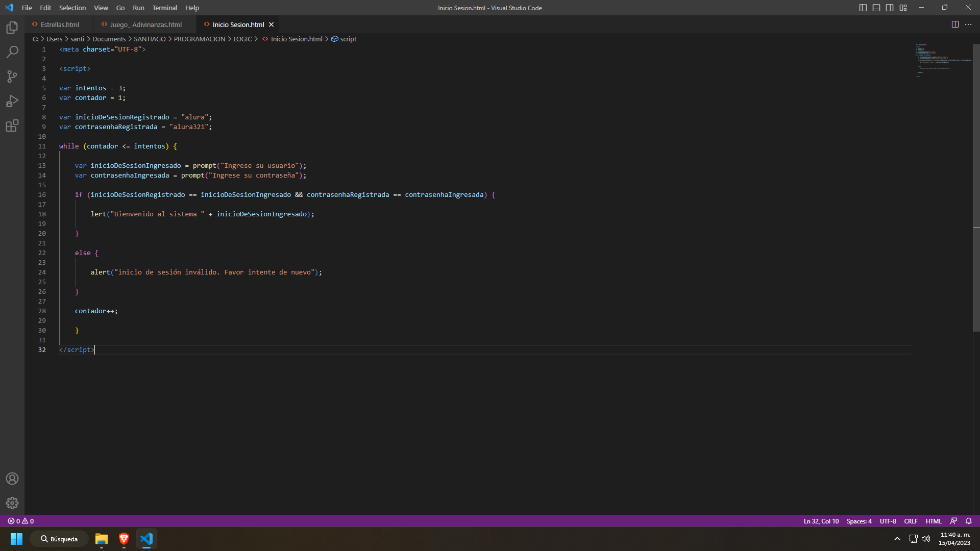Image resolution: width=980 pixels, height=551 pixels.
Task: Open the Search view in activity bar
Action: [x=12, y=52]
